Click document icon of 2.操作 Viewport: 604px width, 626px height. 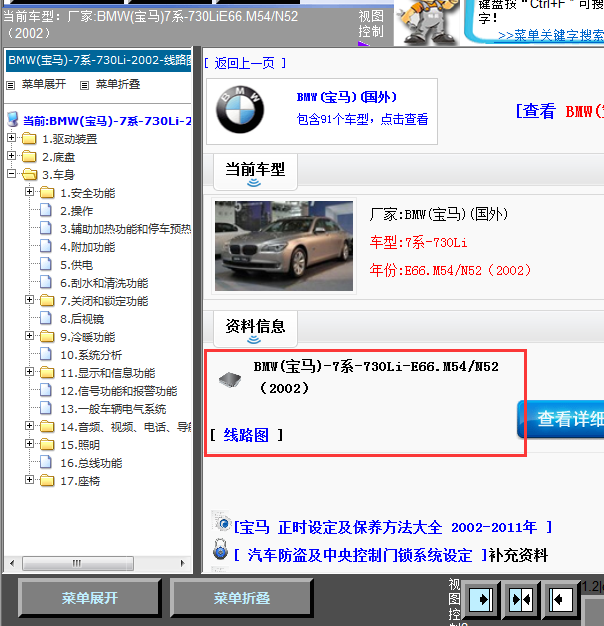point(46,210)
